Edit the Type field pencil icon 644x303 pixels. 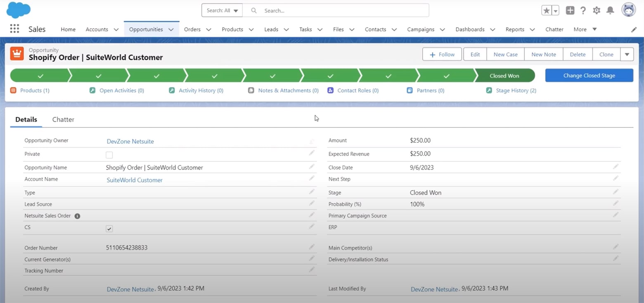(x=312, y=192)
